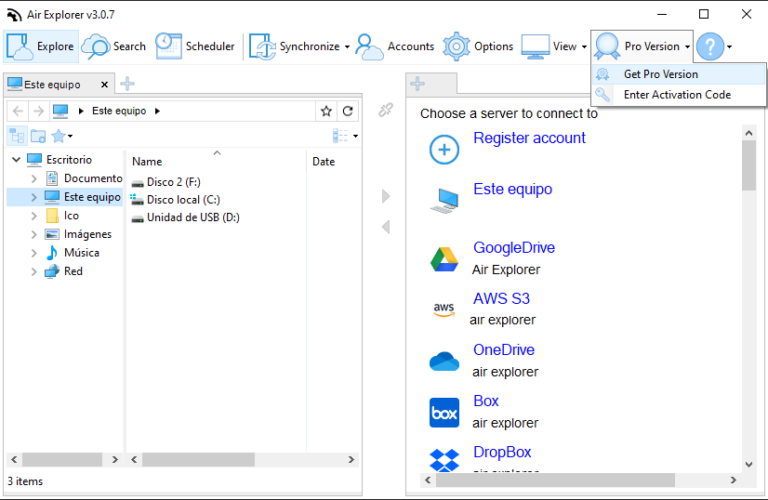
Task: Collapse the Escritorio tree node
Action: [16, 160]
